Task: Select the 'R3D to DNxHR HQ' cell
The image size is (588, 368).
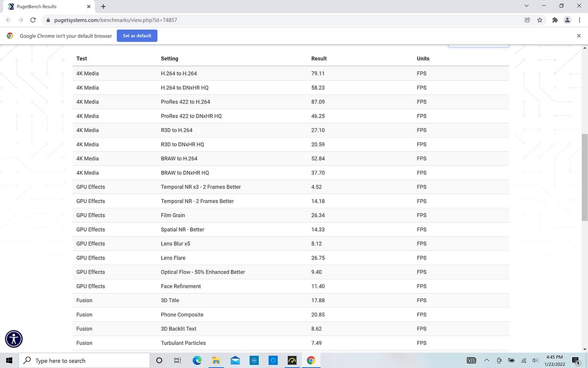Action: pyautogui.click(x=182, y=145)
